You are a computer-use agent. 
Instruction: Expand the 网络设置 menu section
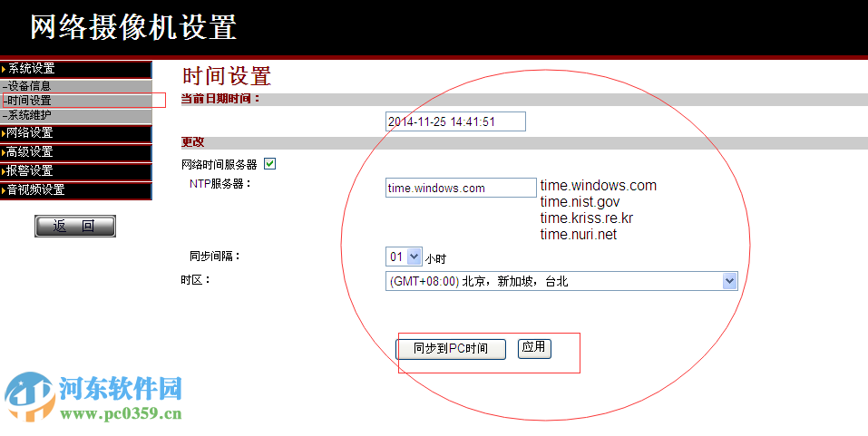[76, 133]
